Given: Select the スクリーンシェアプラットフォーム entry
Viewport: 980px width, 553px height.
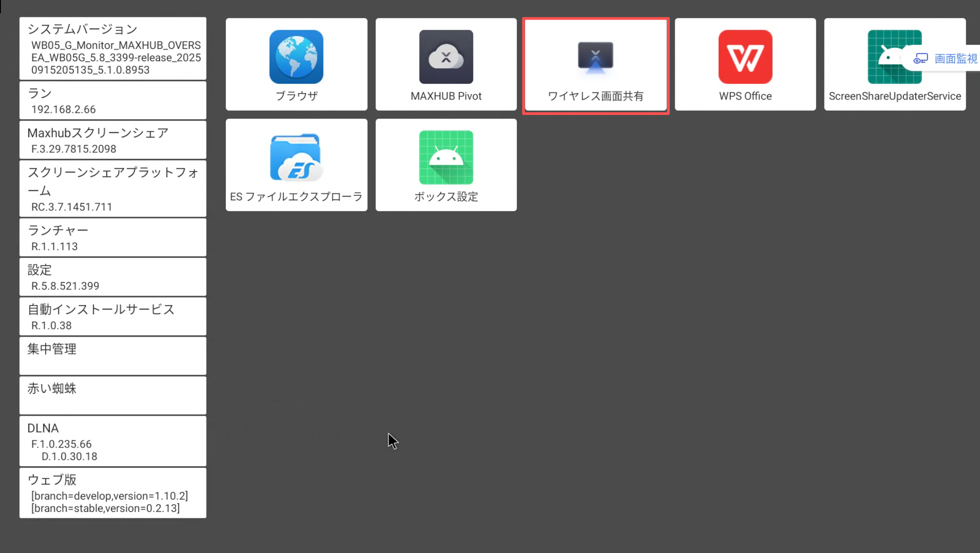Looking at the screenshot, I should pyautogui.click(x=113, y=188).
